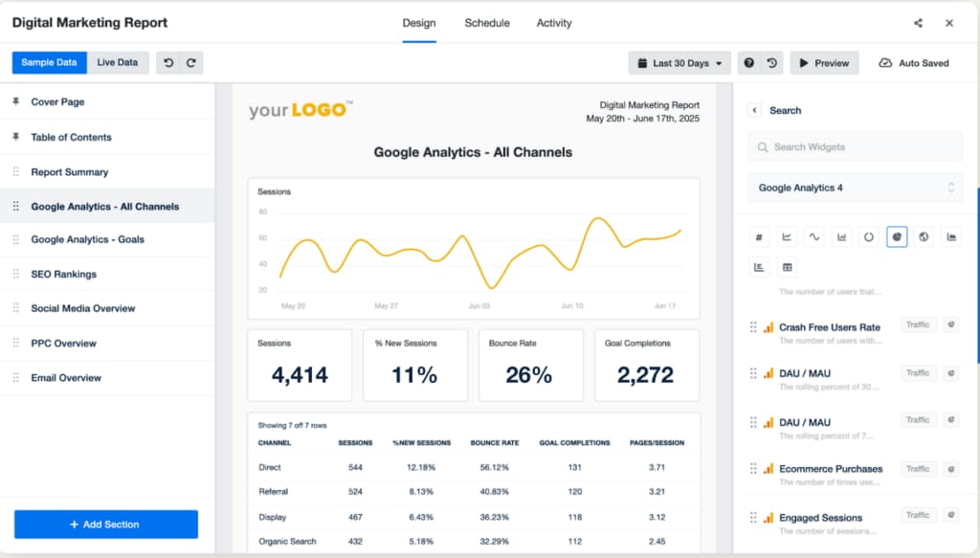Choose the globe map widget type
Screen dimensions: 980x558
924,237
